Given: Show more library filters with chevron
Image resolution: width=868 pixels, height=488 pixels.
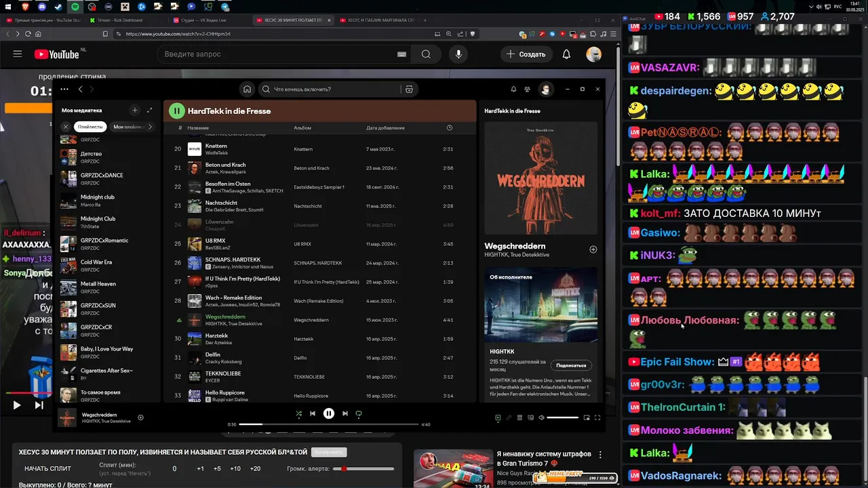Looking at the screenshot, I should [x=150, y=127].
